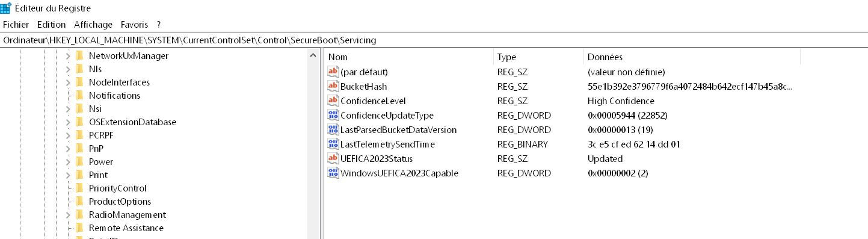This screenshot has height=239, width=868.
Task: Click the BucketHash string value icon
Action: tap(333, 86)
